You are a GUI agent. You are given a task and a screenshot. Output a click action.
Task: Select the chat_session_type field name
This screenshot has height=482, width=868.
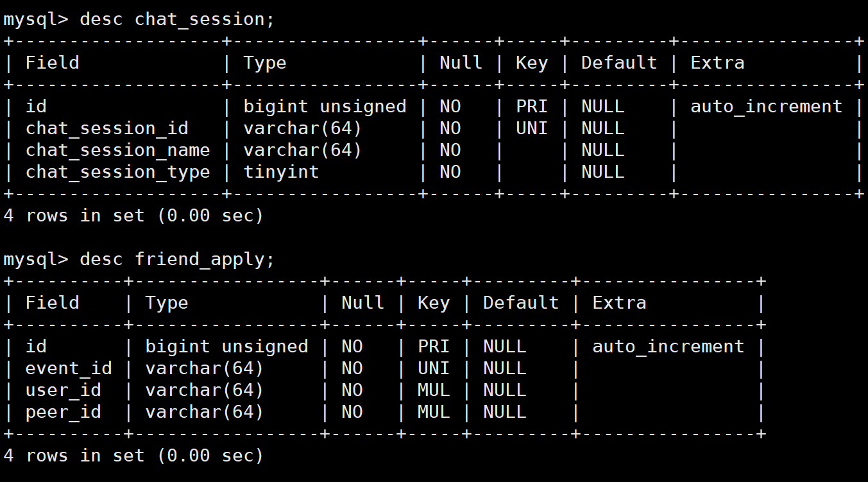(118, 173)
